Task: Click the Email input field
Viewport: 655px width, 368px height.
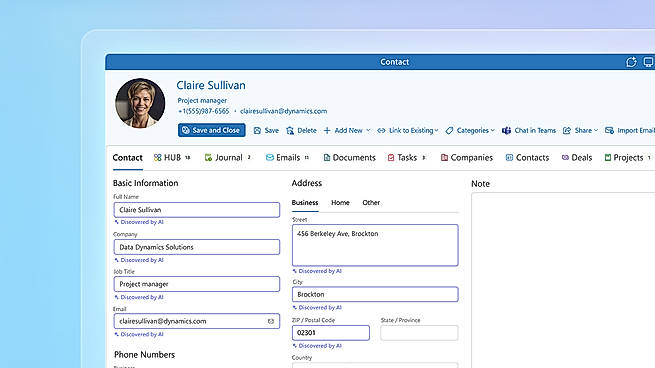Action: (x=196, y=321)
